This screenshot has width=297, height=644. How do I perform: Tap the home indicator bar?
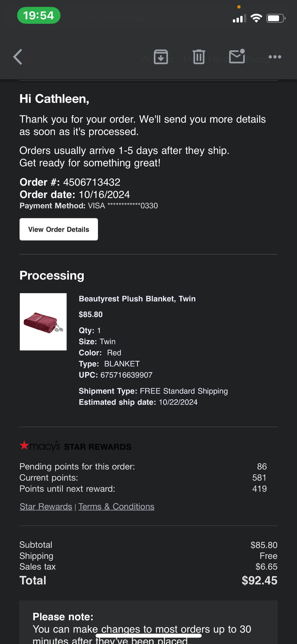[x=149, y=636]
